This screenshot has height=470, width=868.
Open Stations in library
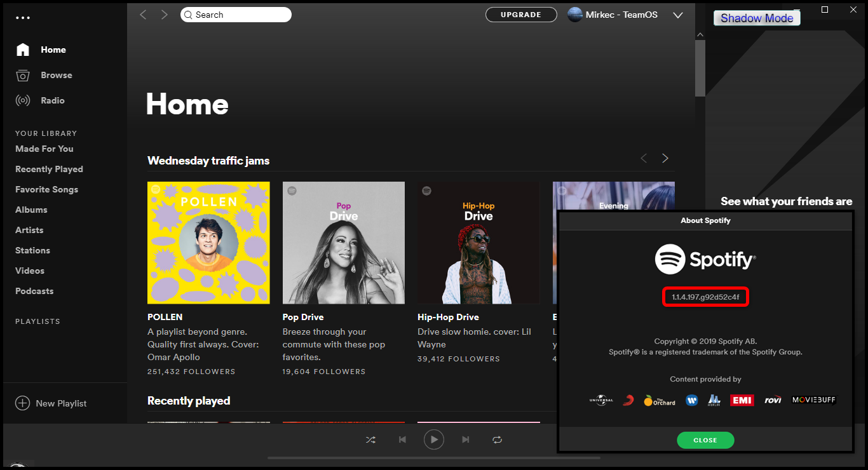32,250
